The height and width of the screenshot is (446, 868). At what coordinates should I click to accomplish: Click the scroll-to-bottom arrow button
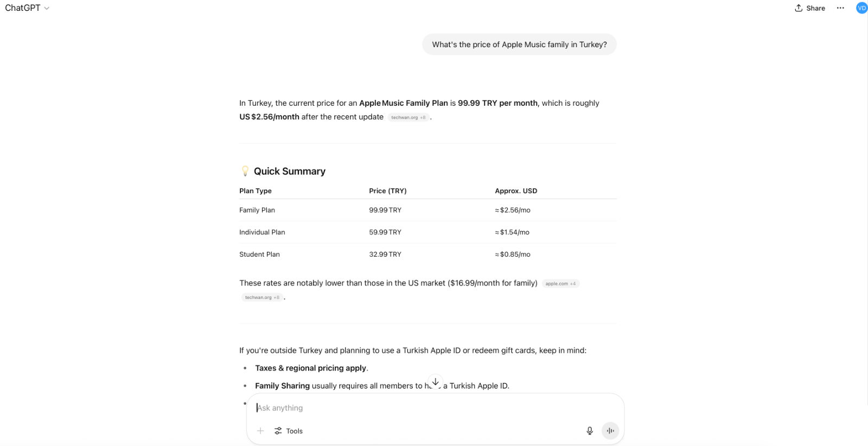(435, 381)
